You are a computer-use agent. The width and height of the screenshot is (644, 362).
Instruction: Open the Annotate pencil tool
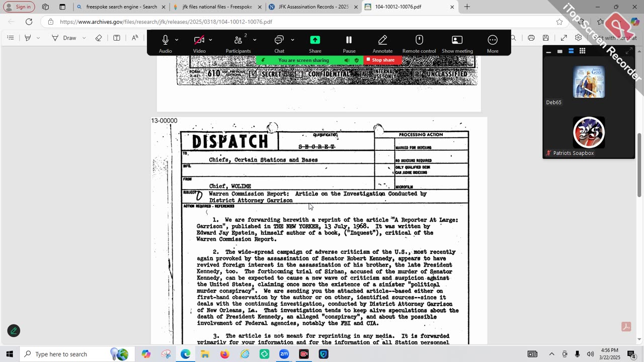pyautogui.click(x=382, y=44)
